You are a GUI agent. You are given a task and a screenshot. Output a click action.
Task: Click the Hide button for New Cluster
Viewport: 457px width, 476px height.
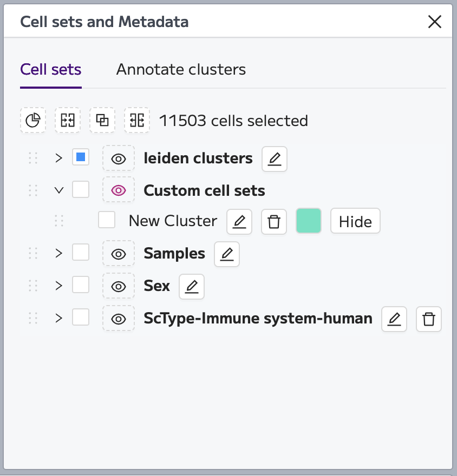(356, 221)
